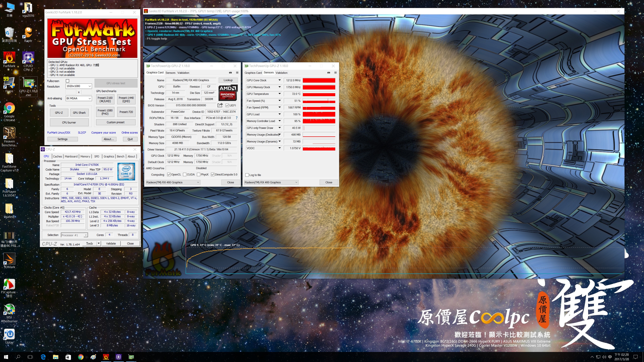Open the Fraps desktop icon
644x362 pixels.
coord(9,84)
